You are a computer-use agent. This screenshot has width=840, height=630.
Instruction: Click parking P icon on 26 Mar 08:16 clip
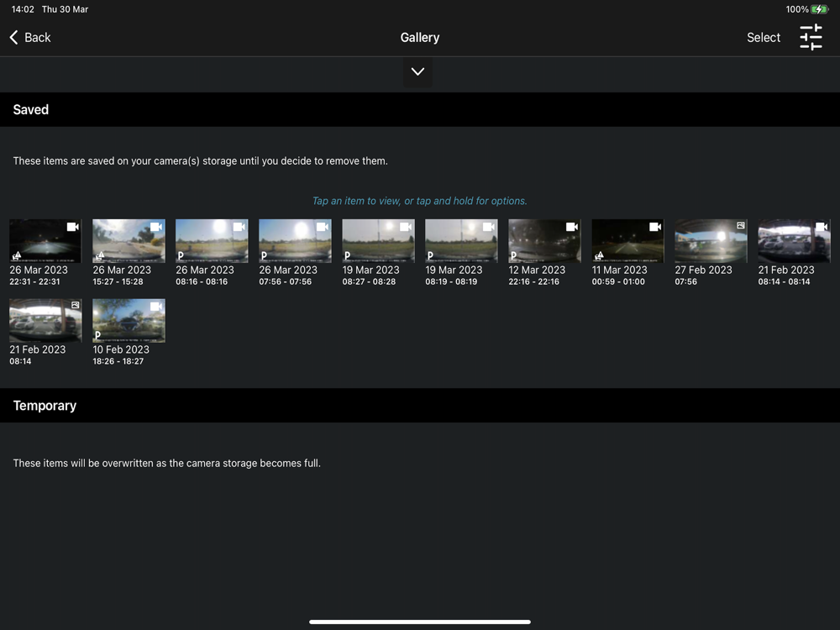tap(181, 255)
